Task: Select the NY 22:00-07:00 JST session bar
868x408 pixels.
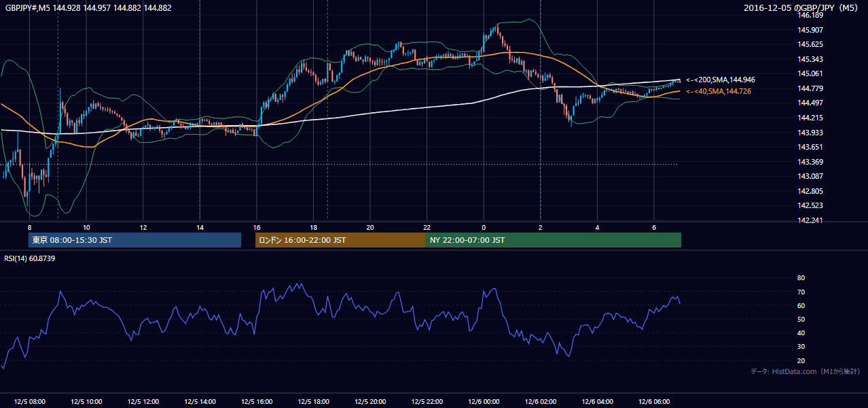Action: [554, 240]
